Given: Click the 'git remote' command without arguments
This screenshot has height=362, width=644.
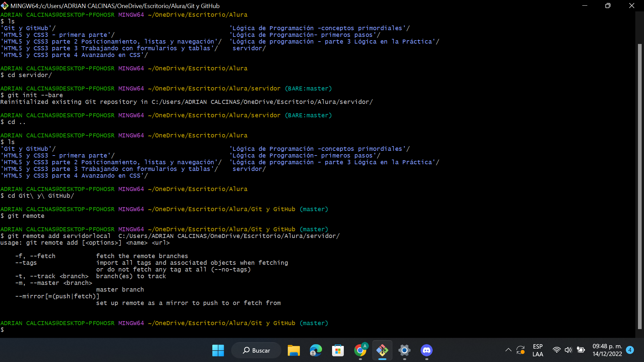Looking at the screenshot, I should click(x=26, y=216).
